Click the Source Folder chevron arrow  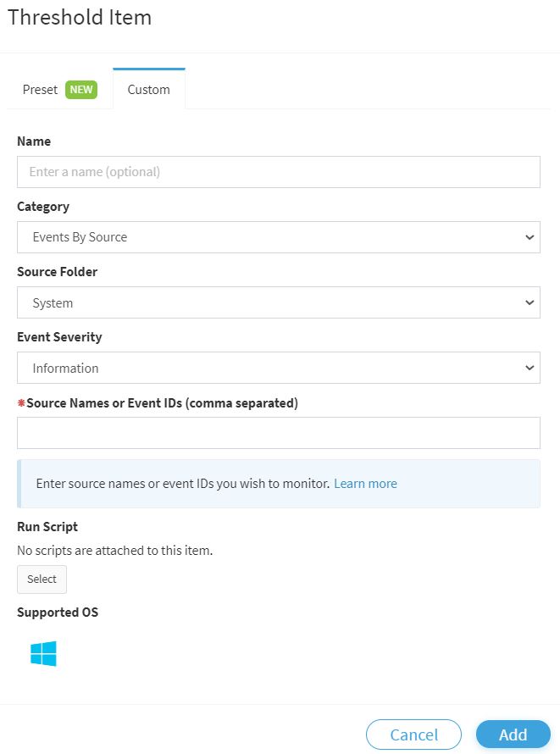[x=530, y=302]
